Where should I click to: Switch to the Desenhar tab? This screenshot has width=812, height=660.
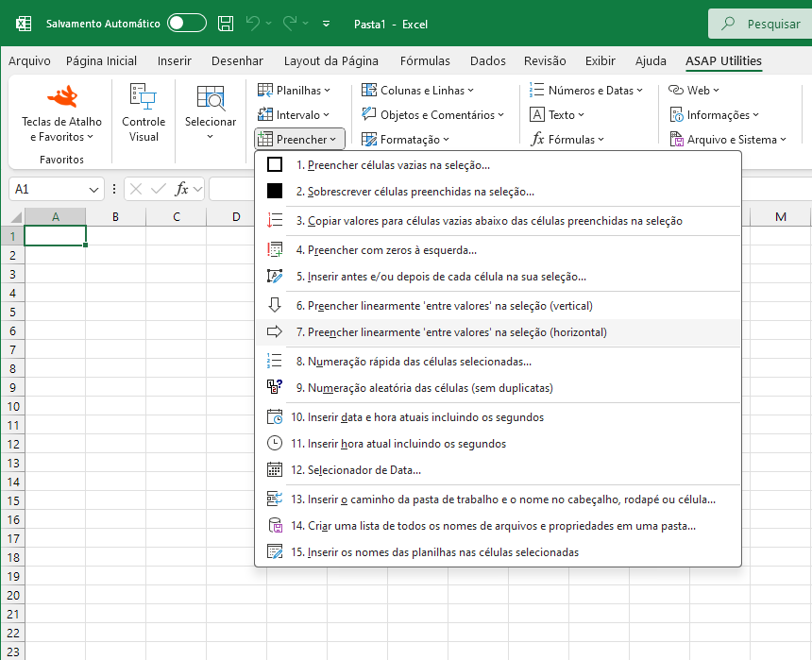pyautogui.click(x=237, y=61)
